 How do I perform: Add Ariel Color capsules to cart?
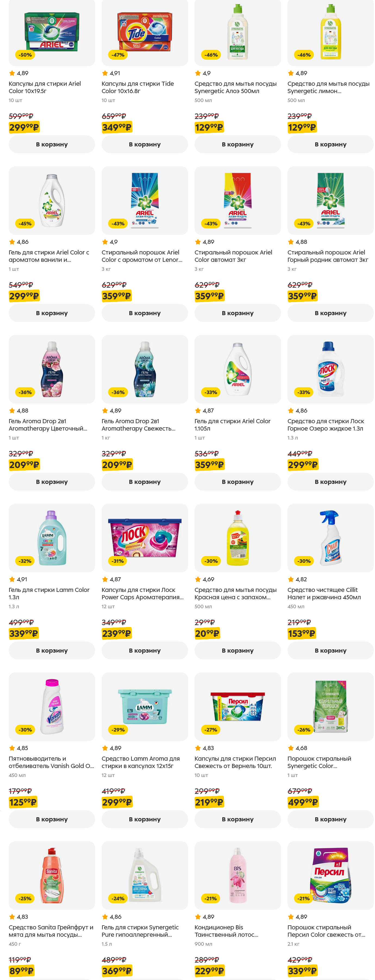click(x=52, y=144)
